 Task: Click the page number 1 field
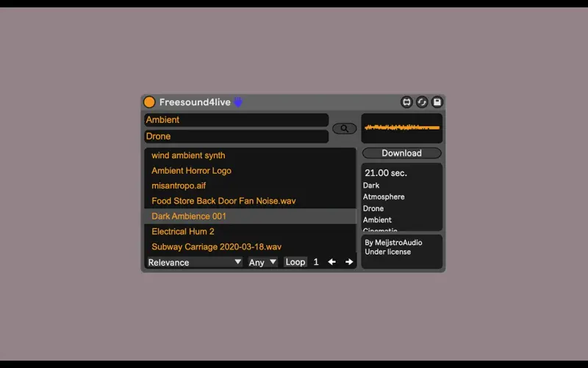[x=316, y=262]
